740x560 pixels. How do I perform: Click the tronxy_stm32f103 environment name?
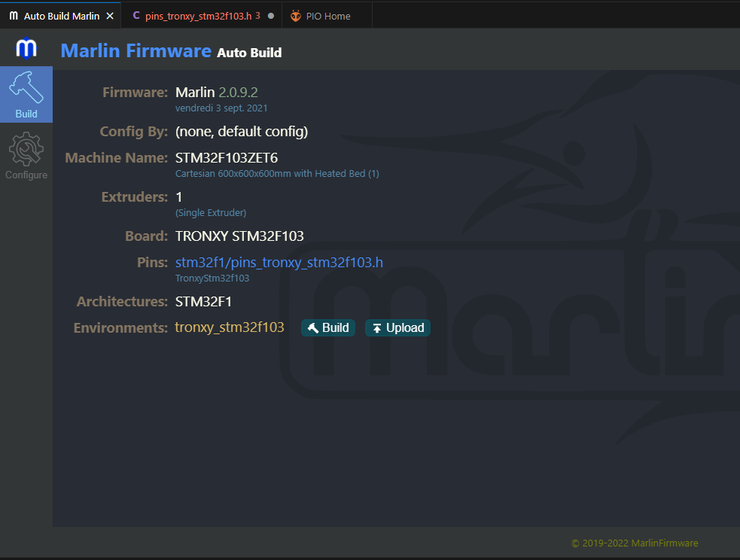[230, 327]
